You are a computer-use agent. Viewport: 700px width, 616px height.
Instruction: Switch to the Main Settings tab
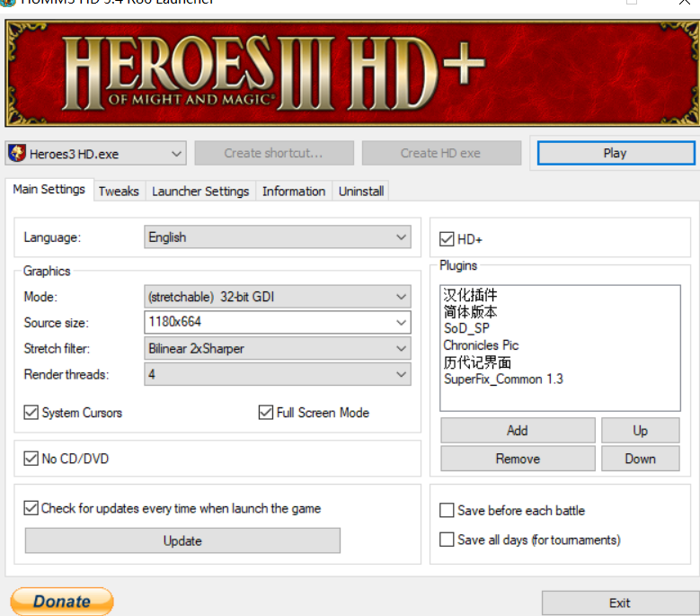pos(49,190)
